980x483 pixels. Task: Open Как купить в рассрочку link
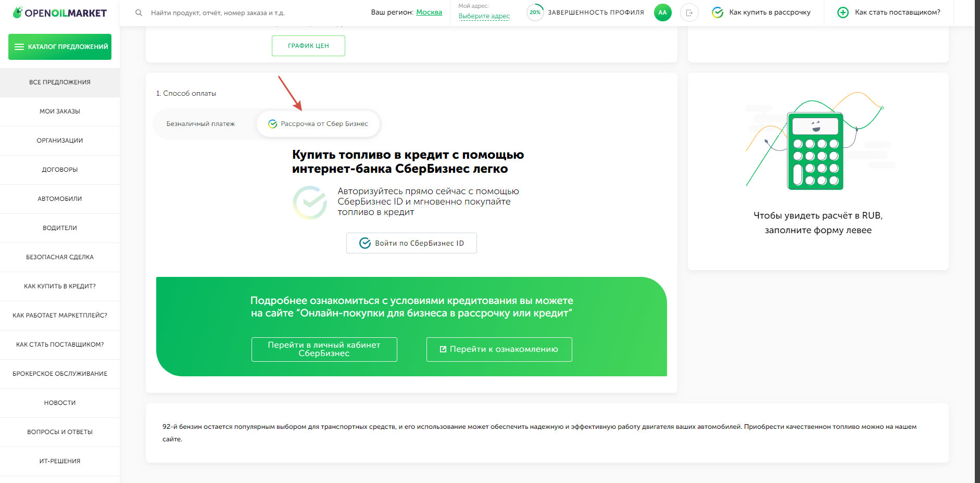(770, 12)
